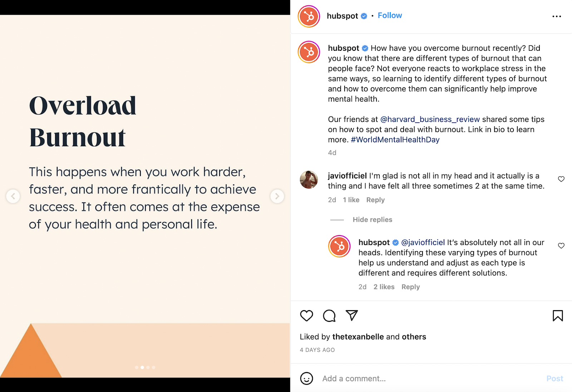Image resolution: width=572 pixels, height=392 pixels.
Task: Open the #WorldMentalHealthDay hashtag
Action: [395, 139]
